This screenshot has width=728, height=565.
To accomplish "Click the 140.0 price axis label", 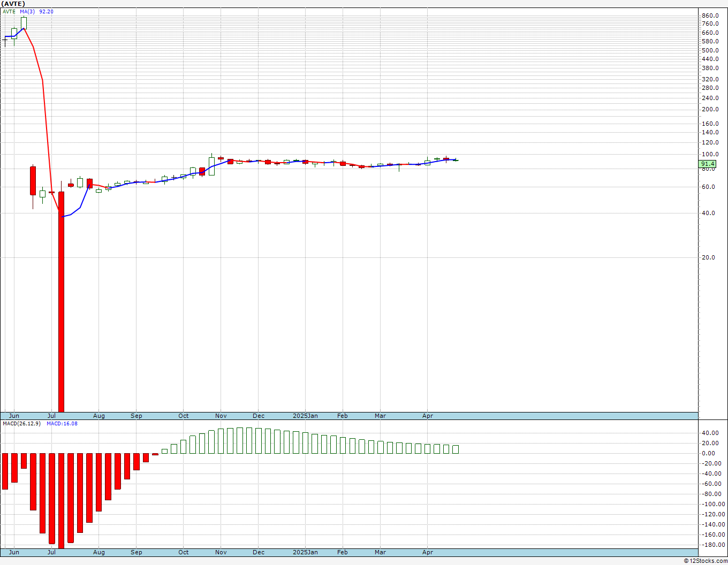I will point(710,132).
